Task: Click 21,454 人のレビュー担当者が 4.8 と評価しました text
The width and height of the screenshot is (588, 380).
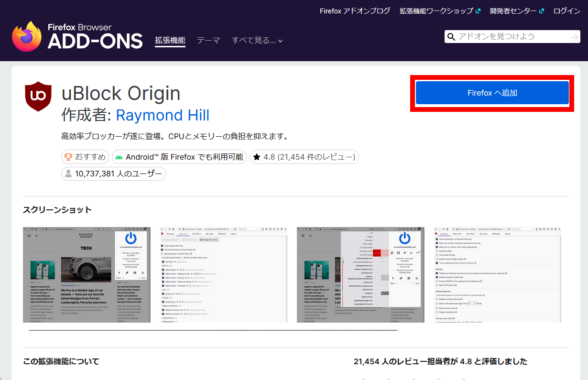Action: coord(440,361)
